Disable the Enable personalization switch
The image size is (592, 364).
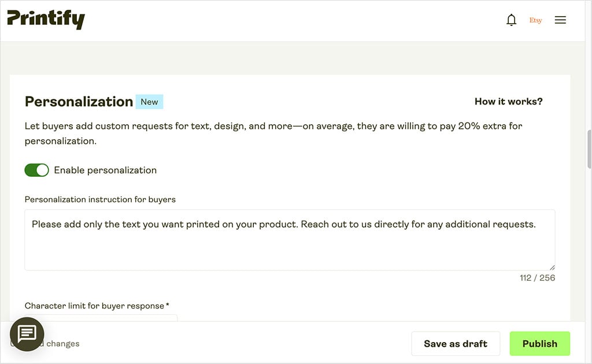(x=36, y=170)
